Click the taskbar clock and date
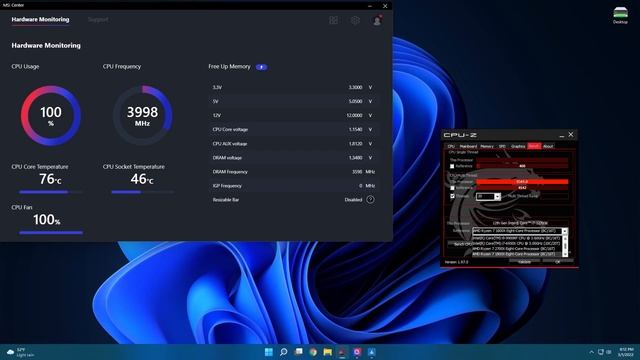Viewport: 640px width, 360px height. click(626, 352)
